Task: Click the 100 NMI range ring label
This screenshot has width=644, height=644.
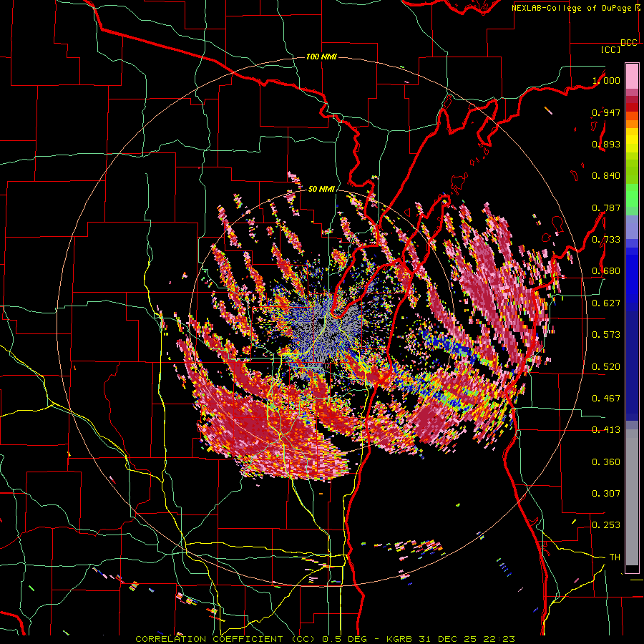Action: 321,57
